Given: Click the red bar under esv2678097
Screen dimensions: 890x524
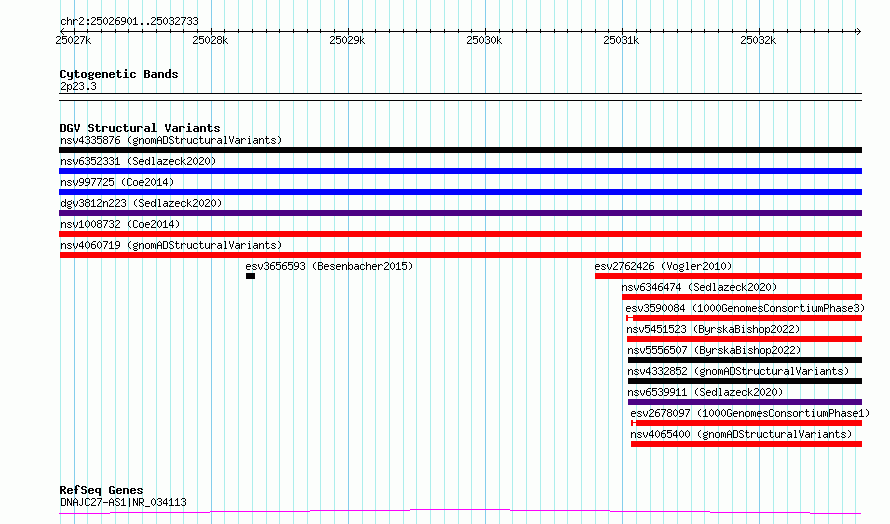Looking at the screenshot, I should tap(746, 423).
